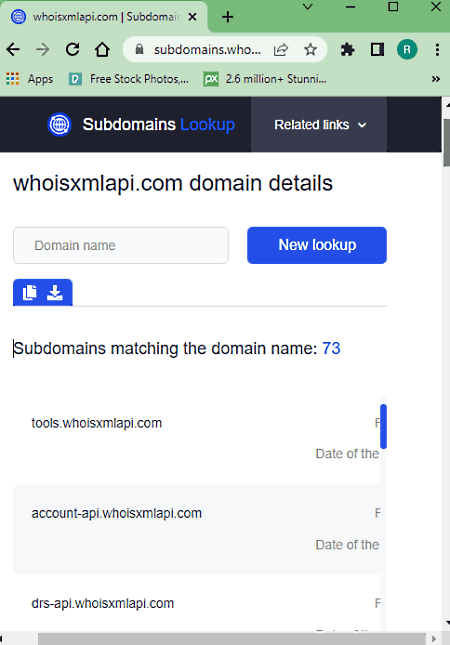Open the profile avatar R
450x645 pixels.
click(407, 50)
